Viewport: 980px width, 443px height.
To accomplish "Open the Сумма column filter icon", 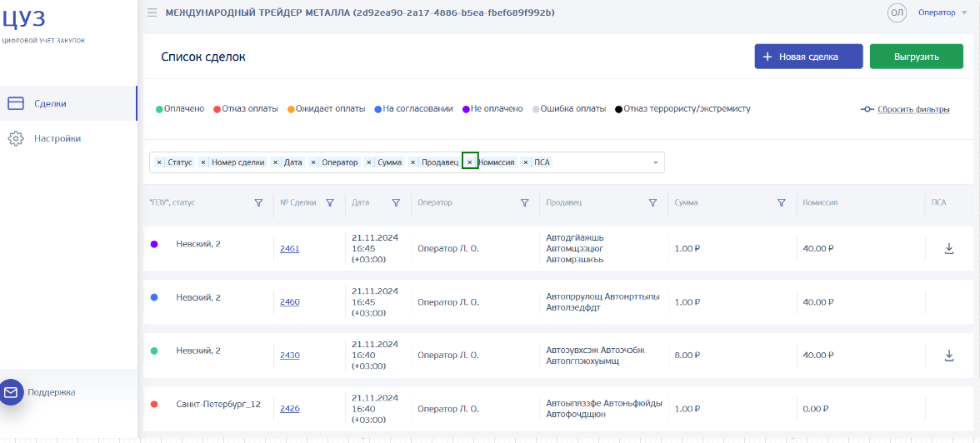I will pos(781,202).
